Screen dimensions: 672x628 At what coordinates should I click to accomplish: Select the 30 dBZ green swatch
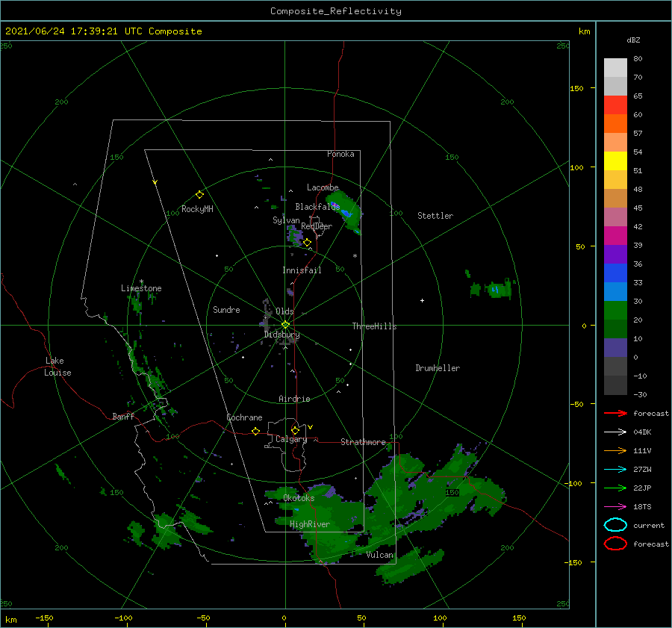pyautogui.click(x=615, y=311)
